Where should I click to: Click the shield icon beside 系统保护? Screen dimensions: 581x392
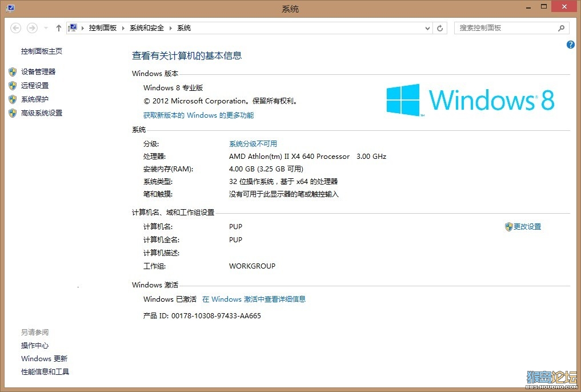click(x=13, y=99)
